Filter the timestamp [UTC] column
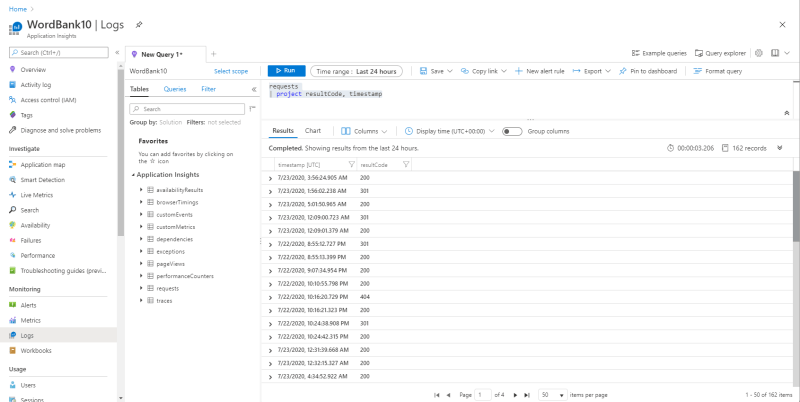Image resolution: width=800 pixels, height=402 pixels. (x=352, y=165)
